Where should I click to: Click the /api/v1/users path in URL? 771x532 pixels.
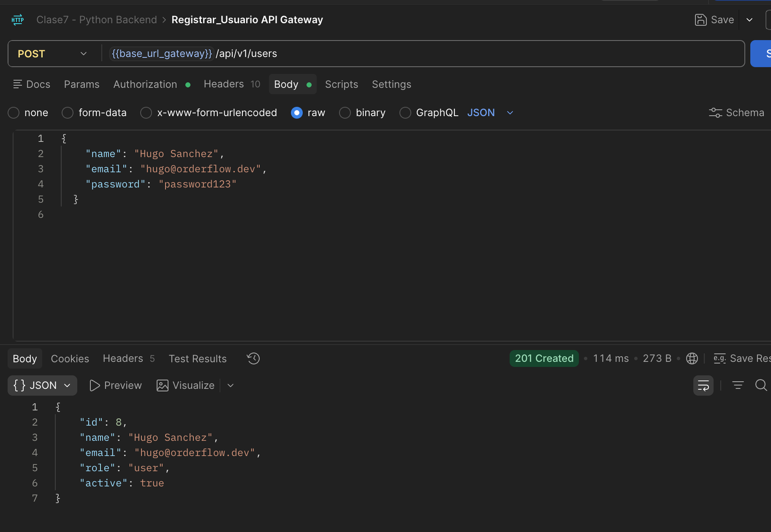click(x=246, y=53)
